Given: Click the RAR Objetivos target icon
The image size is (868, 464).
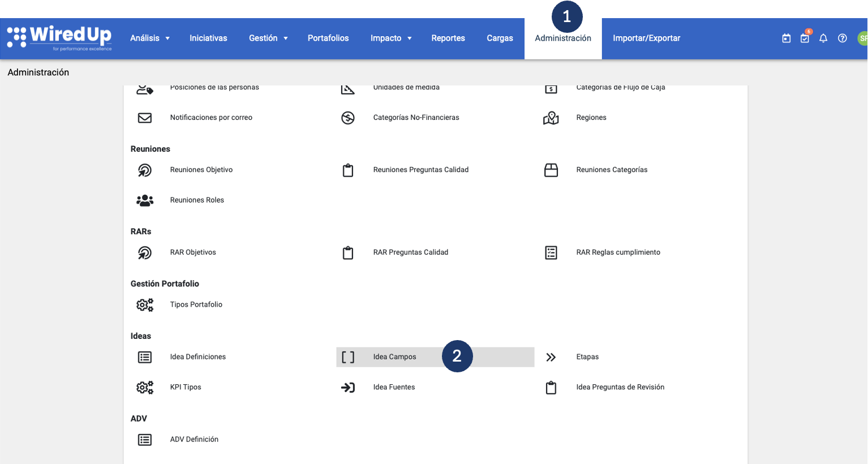Looking at the screenshot, I should tap(145, 252).
